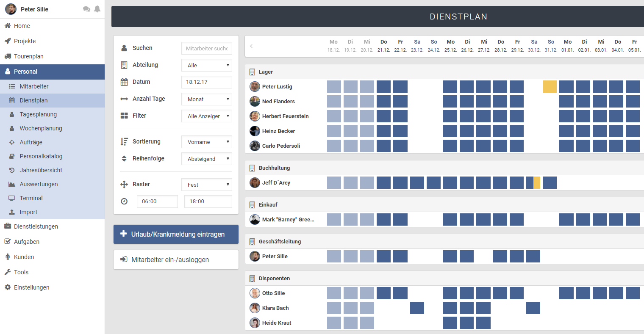The height and width of the screenshot is (334, 644).
Task: Open the Mitarbeiter submenu item
Action: tap(52, 86)
